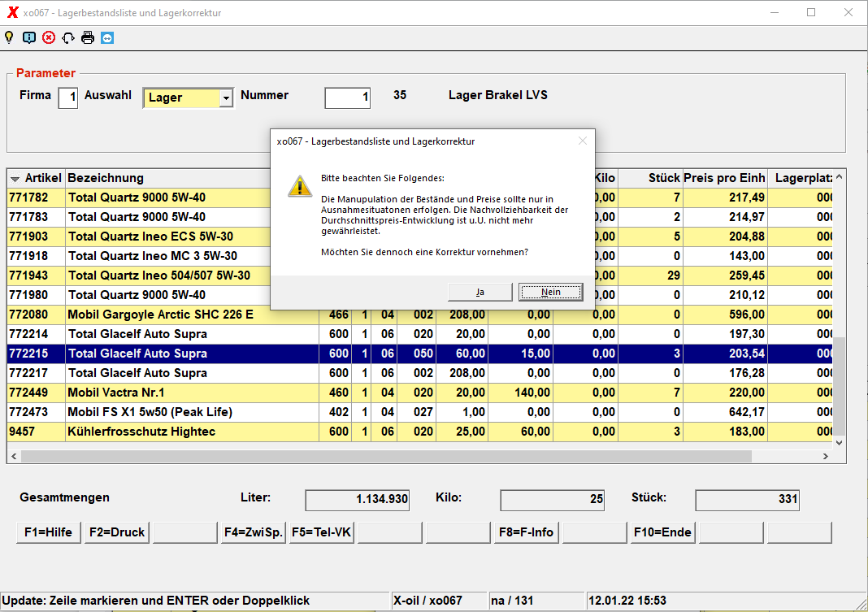Select row Mobil Vactra Nr.1
This screenshot has height=612, width=868.
(x=420, y=393)
